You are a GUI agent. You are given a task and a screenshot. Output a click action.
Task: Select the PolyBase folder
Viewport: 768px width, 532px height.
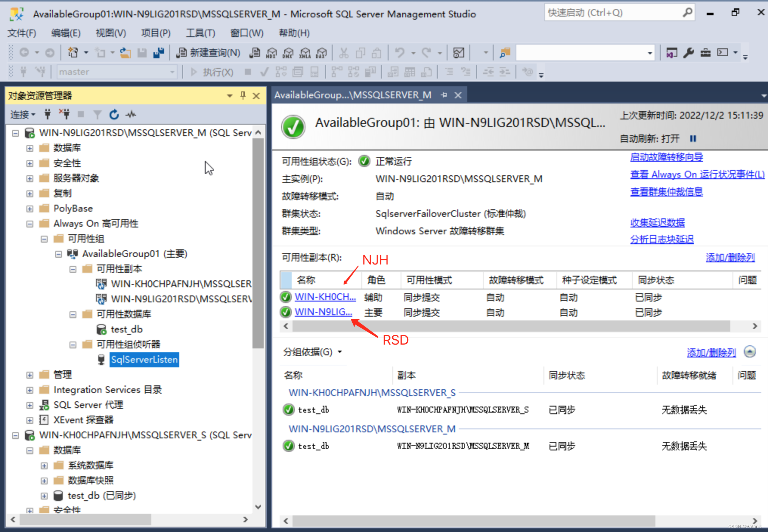73,209
